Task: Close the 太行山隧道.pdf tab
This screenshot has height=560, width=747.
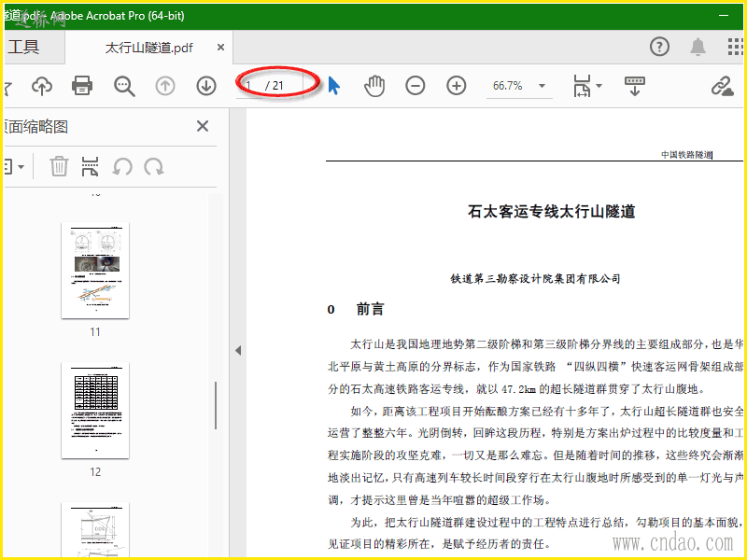Action: tap(220, 48)
